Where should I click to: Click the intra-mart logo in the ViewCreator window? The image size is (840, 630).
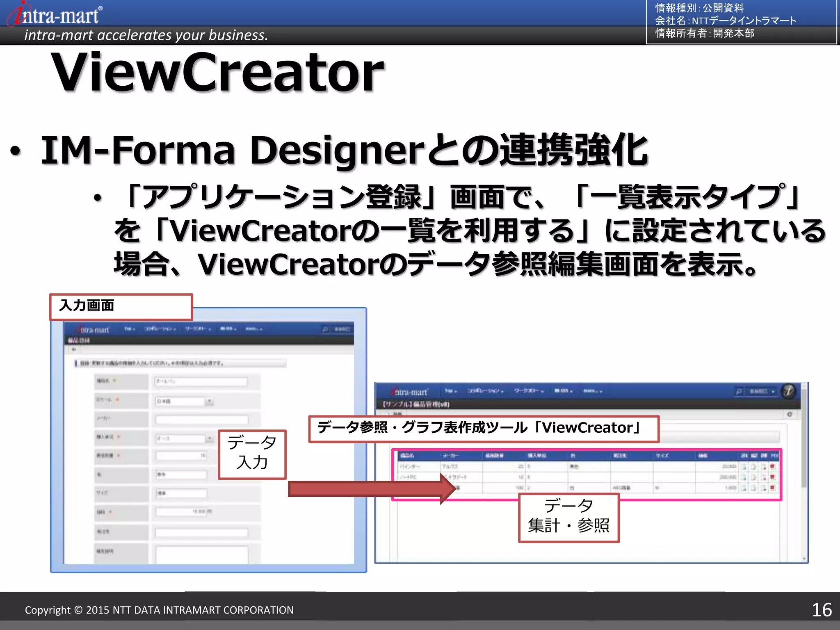409,392
